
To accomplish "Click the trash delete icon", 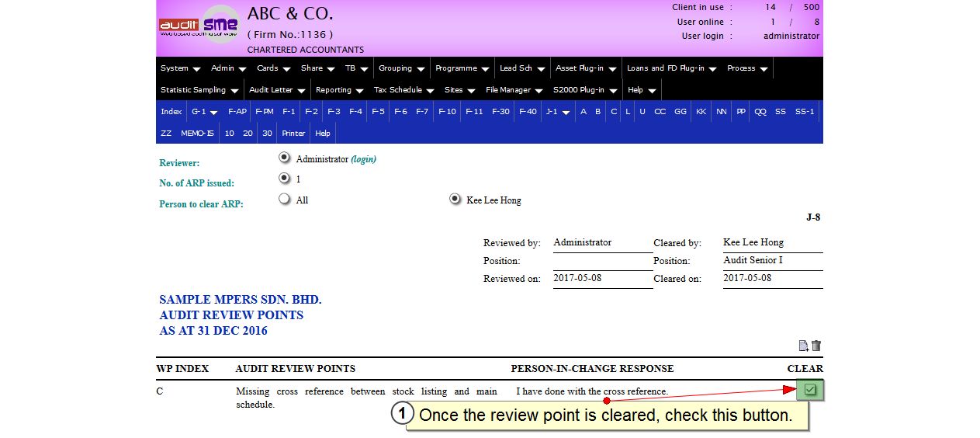I will pyautogui.click(x=816, y=346).
